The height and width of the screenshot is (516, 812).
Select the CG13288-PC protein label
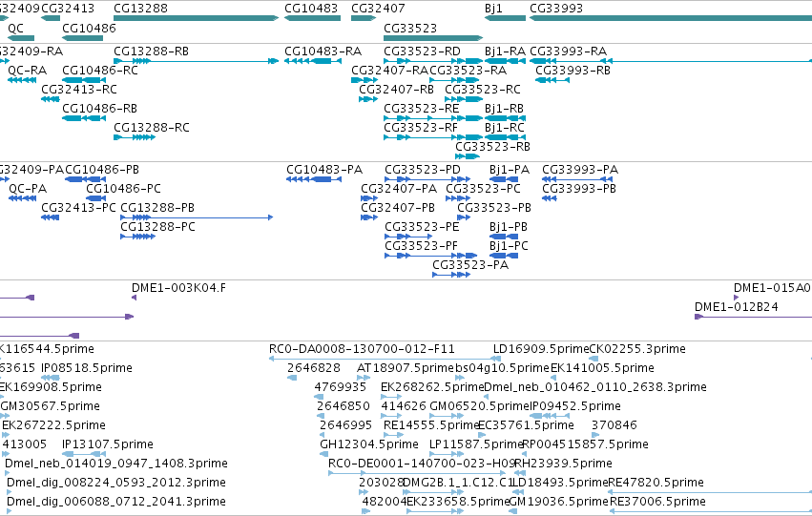point(158,227)
